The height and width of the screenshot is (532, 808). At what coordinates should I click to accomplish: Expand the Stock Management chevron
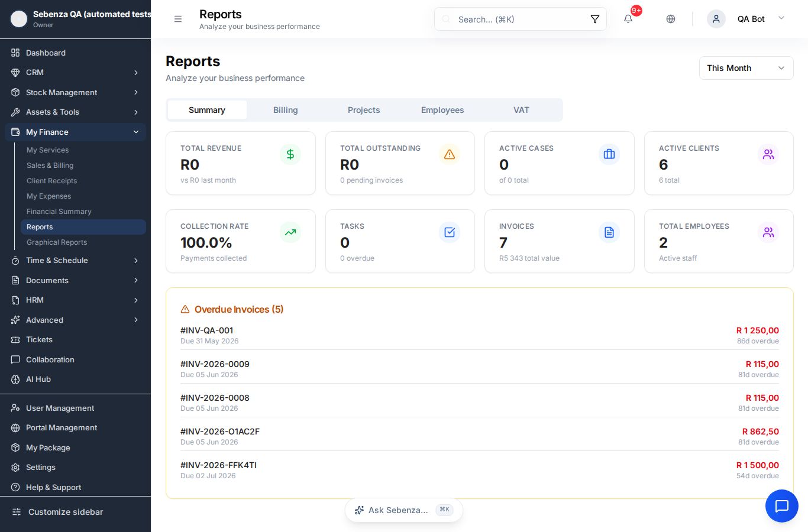pyautogui.click(x=136, y=92)
